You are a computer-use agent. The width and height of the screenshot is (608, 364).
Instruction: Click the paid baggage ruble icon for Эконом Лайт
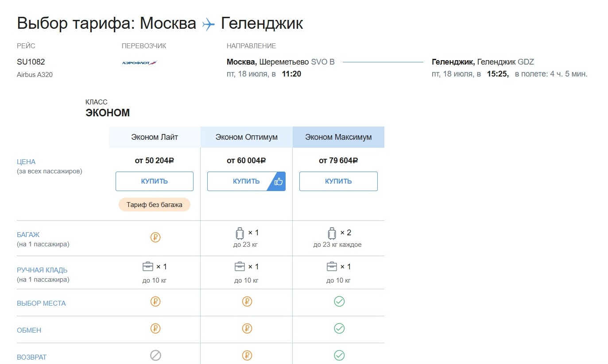point(155,238)
